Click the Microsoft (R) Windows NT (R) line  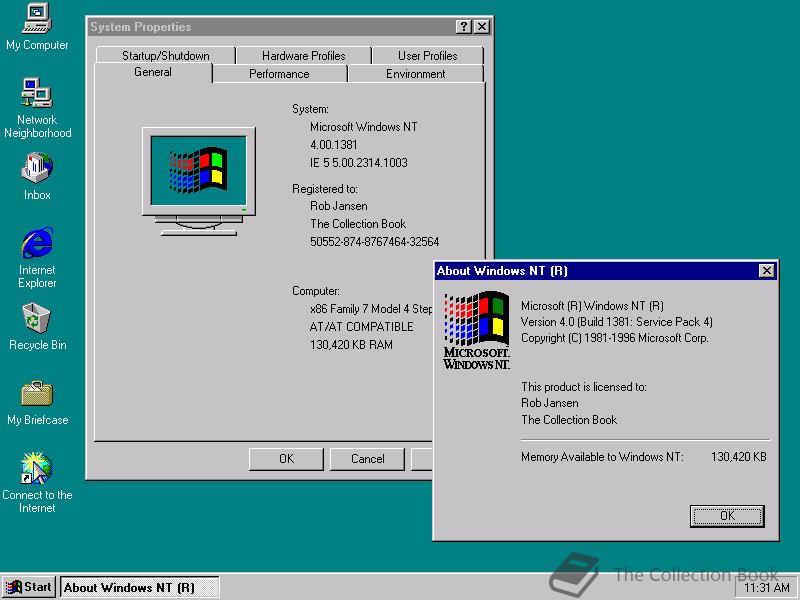pyautogui.click(x=592, y=306)
